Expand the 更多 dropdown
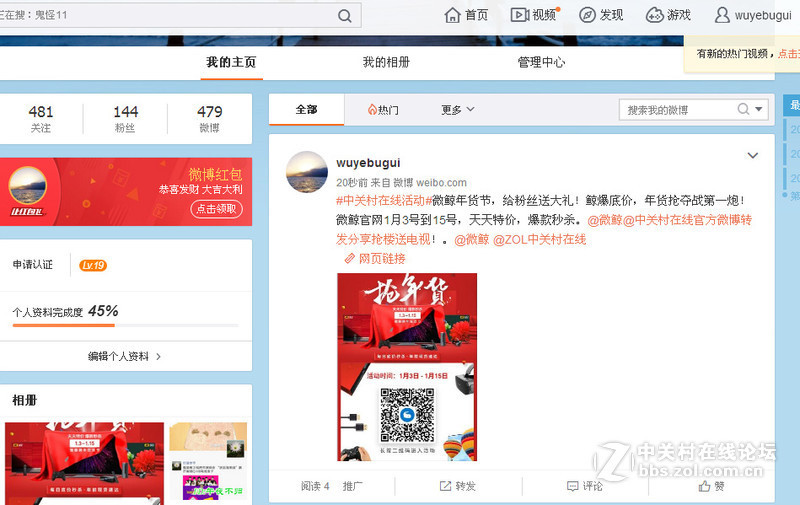800x505 pixels. tap(458, 110)
